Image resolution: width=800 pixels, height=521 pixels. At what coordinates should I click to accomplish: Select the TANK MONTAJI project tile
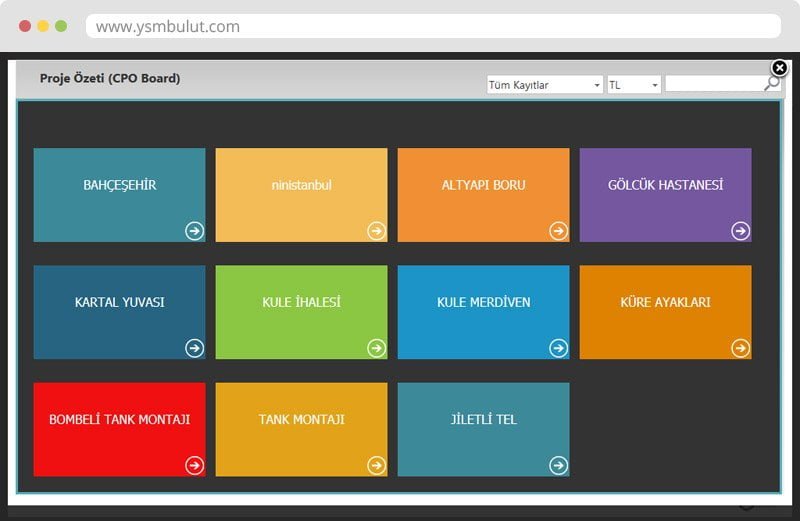[x=301, y=420]
